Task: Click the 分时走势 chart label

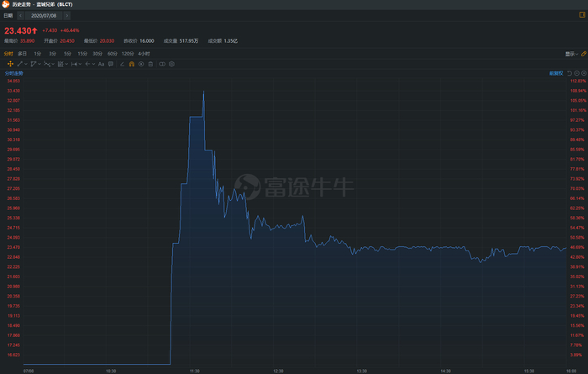Action: point(14,73)
